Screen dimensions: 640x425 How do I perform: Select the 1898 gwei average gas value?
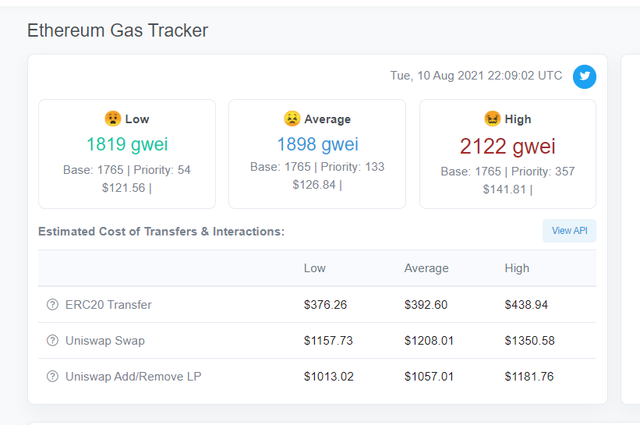click(318, 144)
